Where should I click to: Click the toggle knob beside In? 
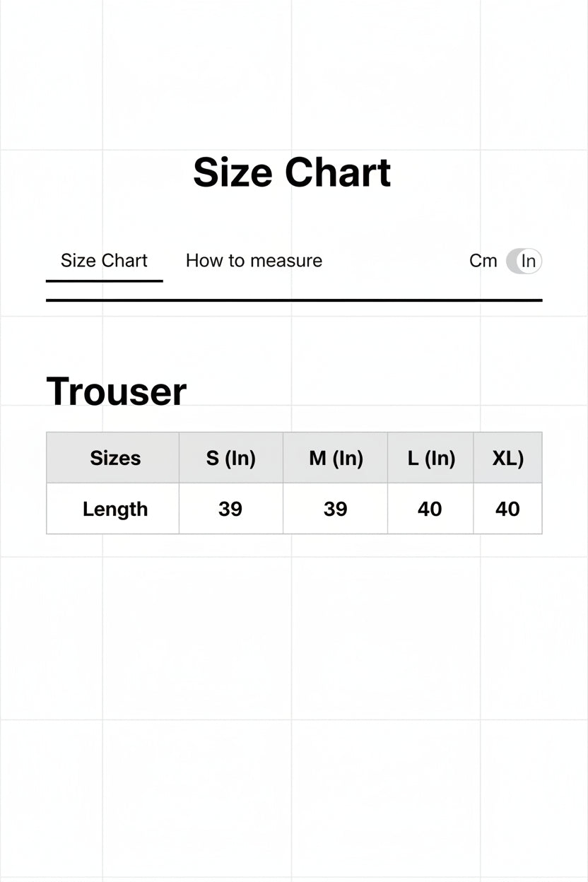click(x=530, y=261)
